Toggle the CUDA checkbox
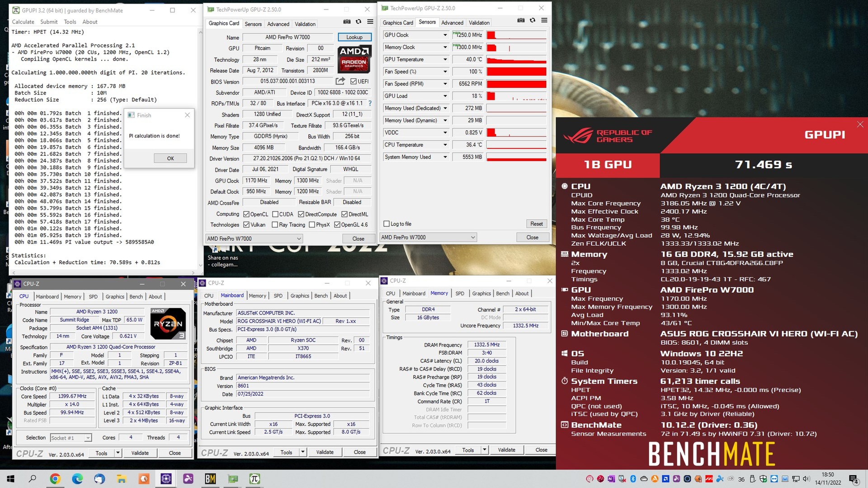The height and width of the screenshot is (488, 868). click(275, 214)
